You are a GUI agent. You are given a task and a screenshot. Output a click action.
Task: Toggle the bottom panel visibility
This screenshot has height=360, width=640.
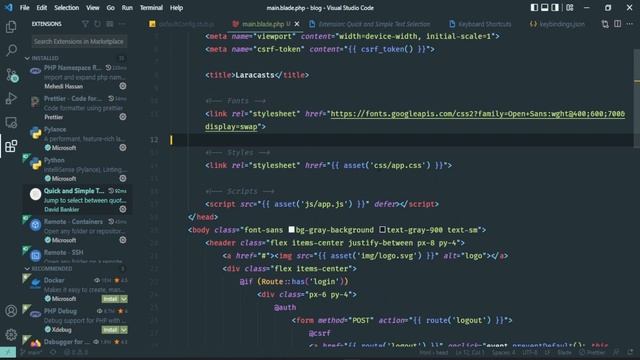click(x=544, y=7)
